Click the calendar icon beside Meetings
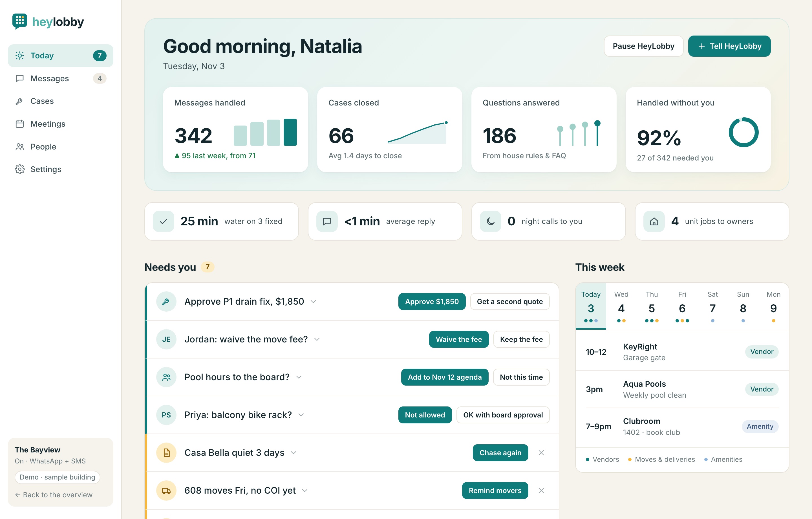Screen dimensions: 812x519 point(19,124)
